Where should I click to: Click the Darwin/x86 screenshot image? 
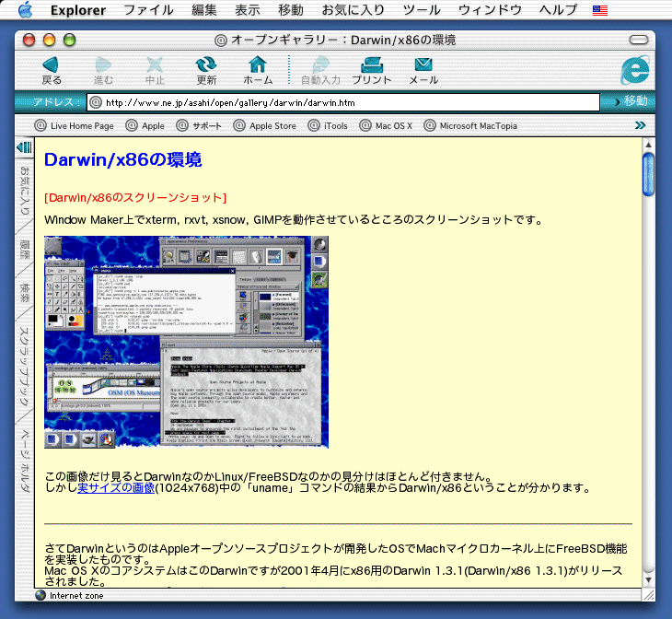[187, 342]
